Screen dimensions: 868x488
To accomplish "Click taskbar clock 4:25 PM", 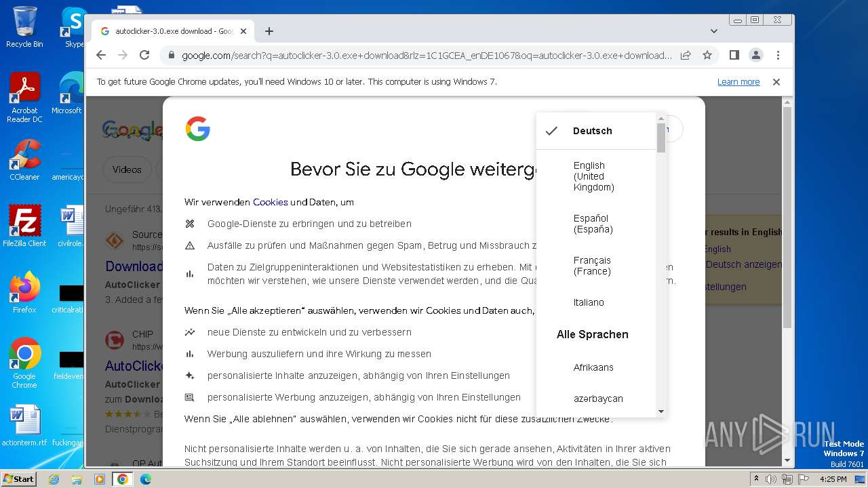I will tap(833, 479).
